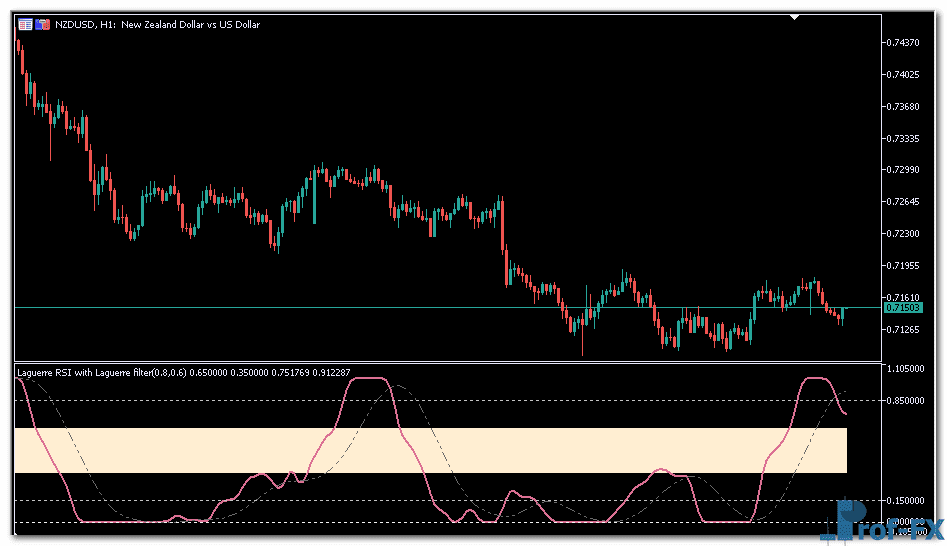Click the blue and red icon beside the chart title
The width and height of the screenshot is (947, 546).
[x=43, y=24]
